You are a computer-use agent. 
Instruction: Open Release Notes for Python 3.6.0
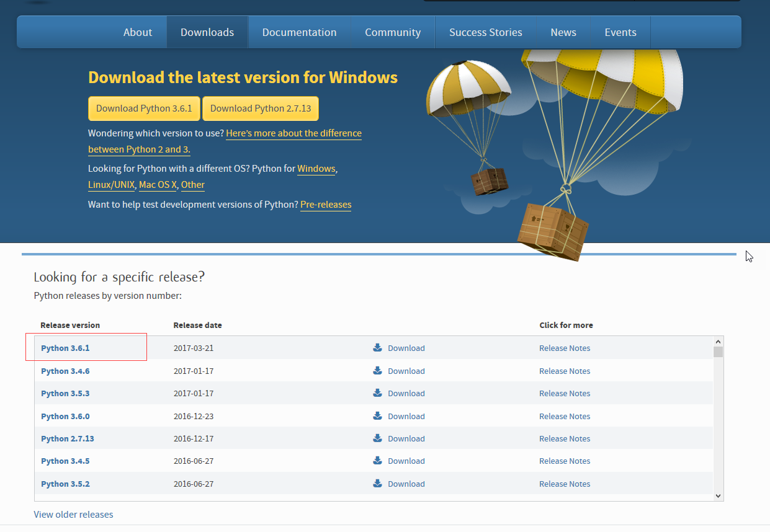pos(565,416)
